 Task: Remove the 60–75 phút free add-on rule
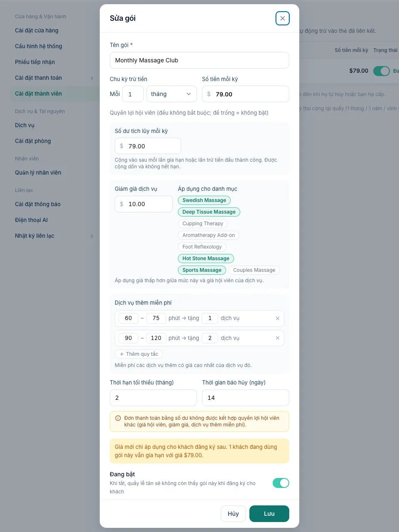point(278,318)
